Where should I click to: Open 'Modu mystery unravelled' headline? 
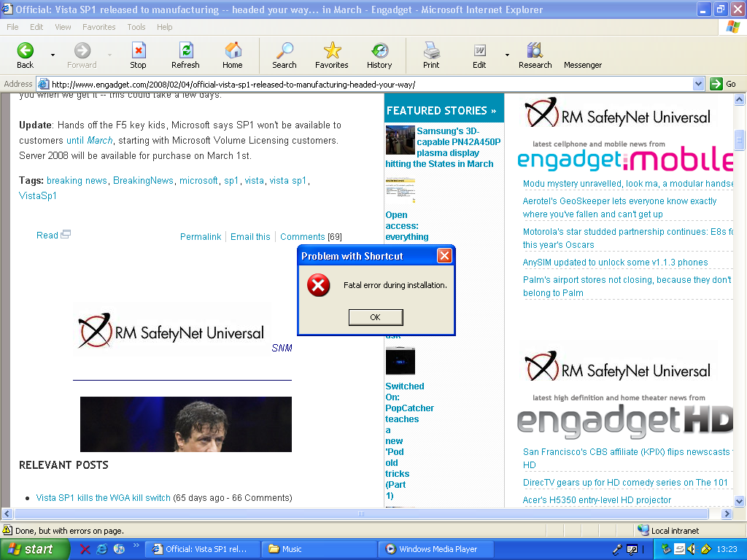(627, 184)
